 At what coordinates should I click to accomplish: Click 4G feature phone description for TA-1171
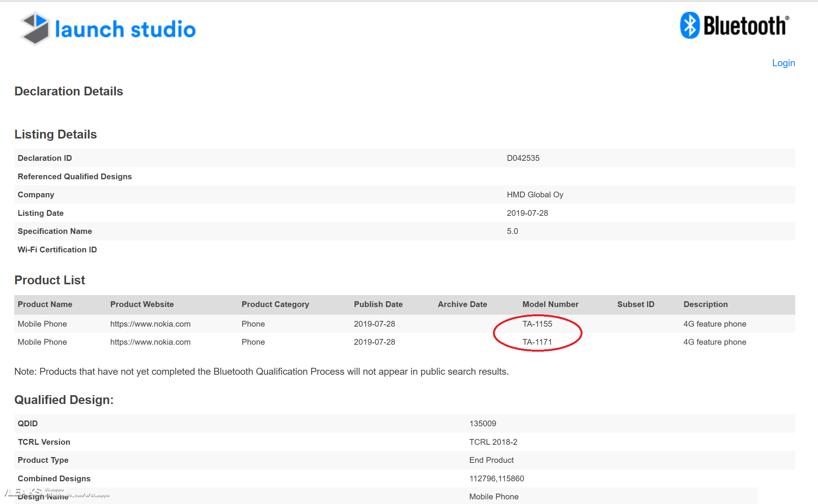click(714, 342)
